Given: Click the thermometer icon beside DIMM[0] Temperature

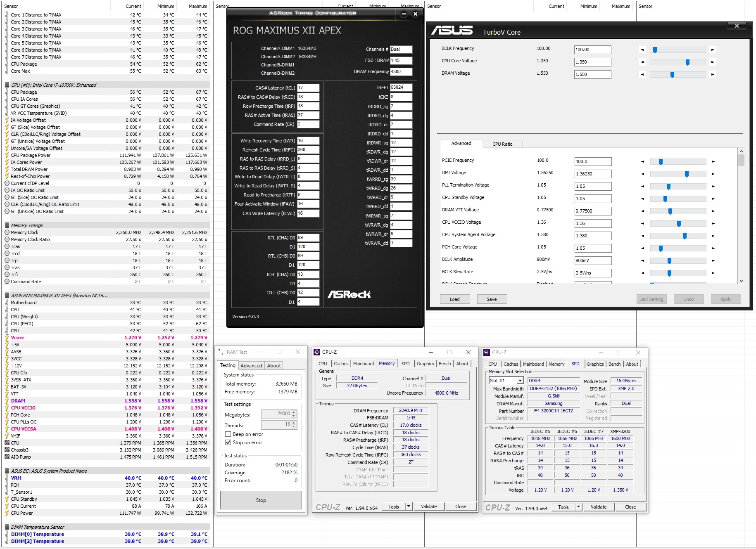Looking at the screenshot, I should [7, 534].
